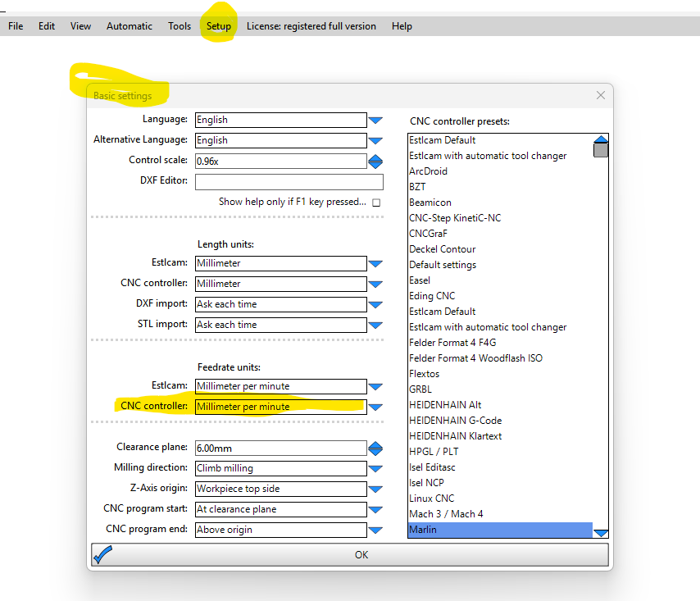Open the Z-Axis origin dropdown arrow
Image resolution: width=700 pixels, height=601 pixels.
click(x=375, y=489)
